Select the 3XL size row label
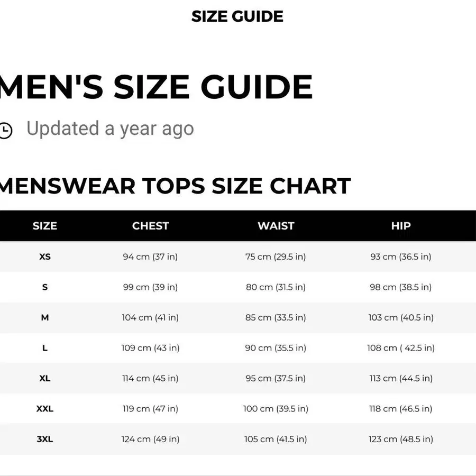The image size is (476, 476). 45,439
